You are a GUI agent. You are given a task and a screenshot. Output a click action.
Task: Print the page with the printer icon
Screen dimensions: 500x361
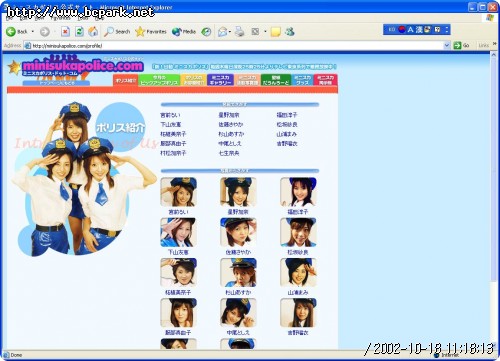click(240, 32)
